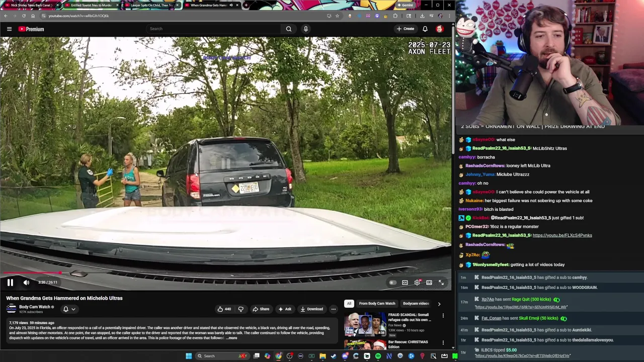Open Xp7Ao Rage Quit youtu.be link

521,307
